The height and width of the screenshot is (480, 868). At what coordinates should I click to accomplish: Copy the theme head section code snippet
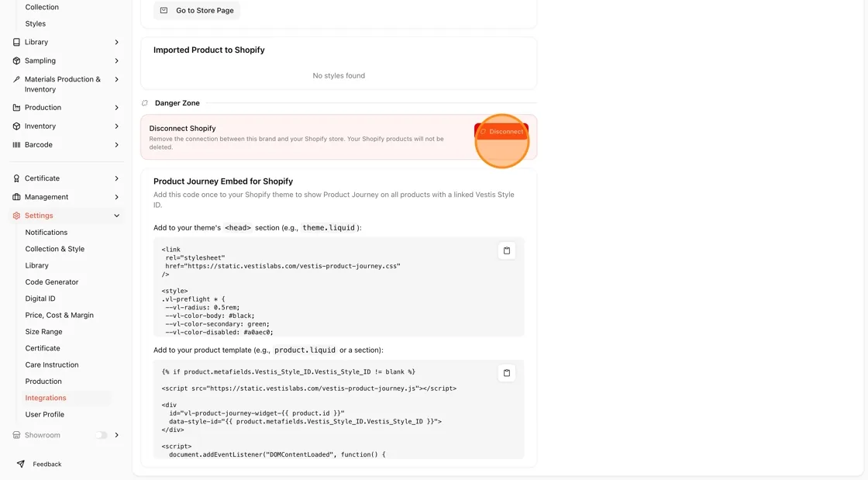(507, 250)
